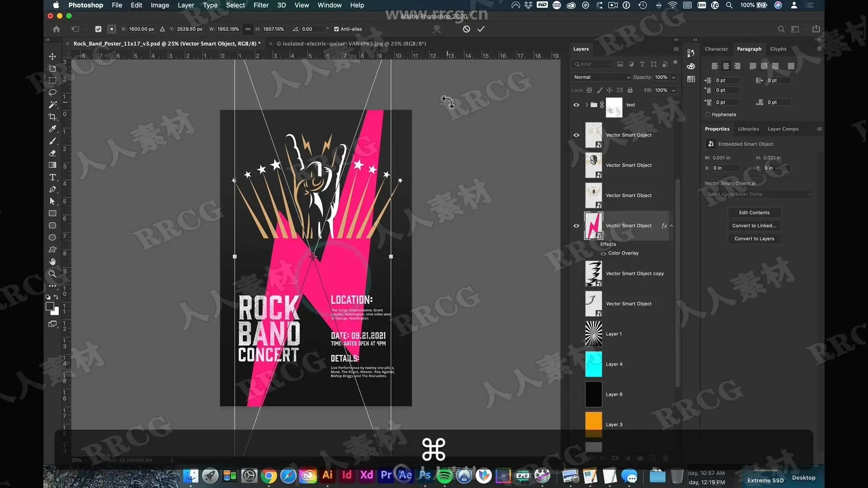Select the Eraser tool

pos(52,153)
